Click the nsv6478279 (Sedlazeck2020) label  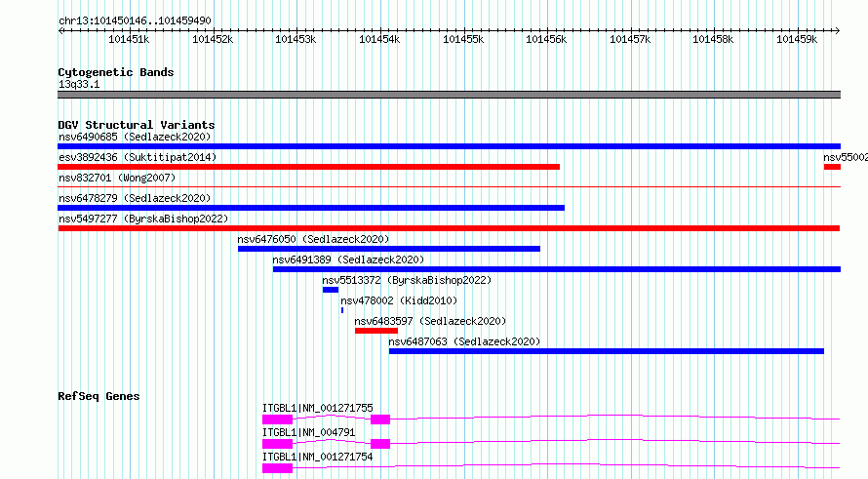coord(135,198)
